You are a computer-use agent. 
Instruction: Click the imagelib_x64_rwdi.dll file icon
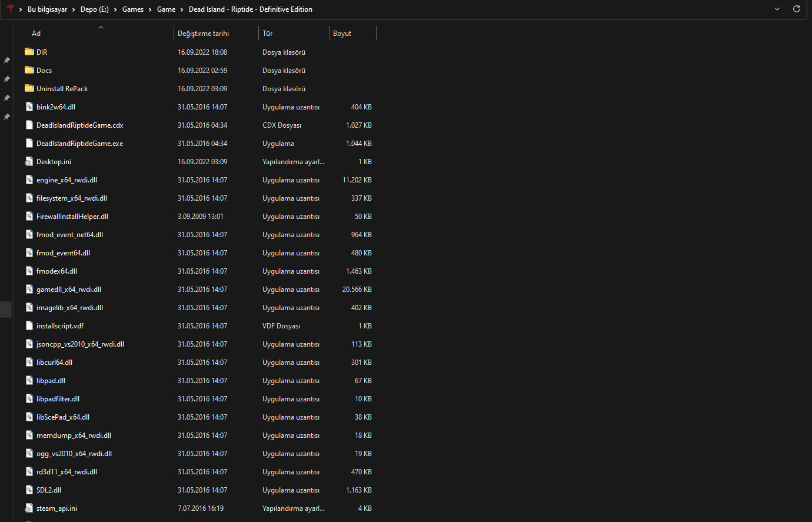29,307
